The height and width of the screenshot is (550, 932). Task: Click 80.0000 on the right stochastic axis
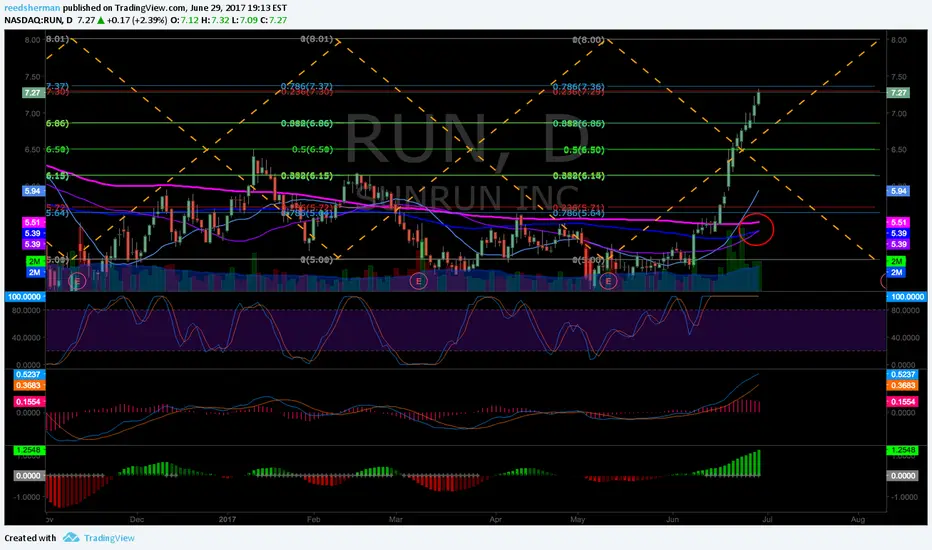903,310
